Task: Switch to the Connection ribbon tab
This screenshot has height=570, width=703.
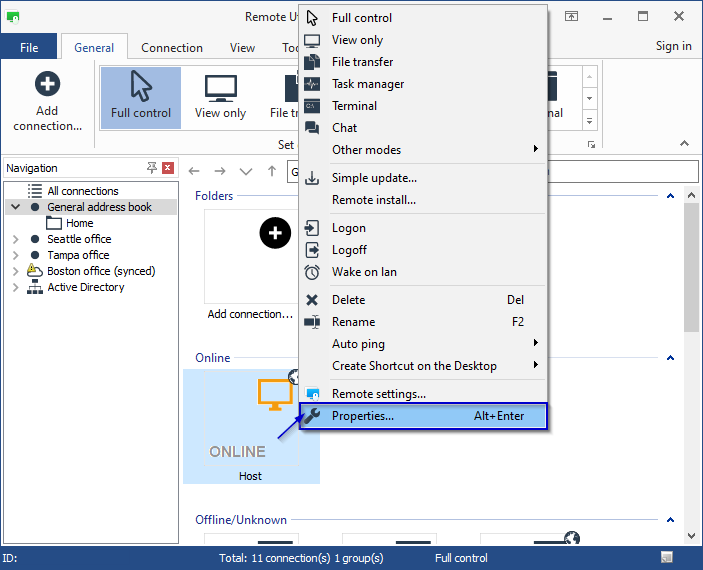Action: (x=172, y=47)
